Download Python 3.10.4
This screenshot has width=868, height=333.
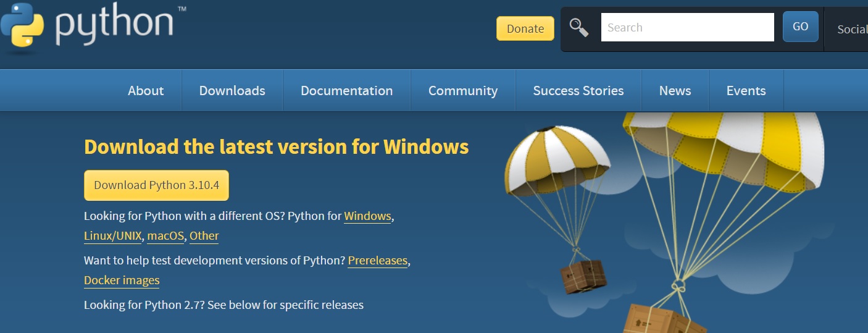[x=156, y=185]
